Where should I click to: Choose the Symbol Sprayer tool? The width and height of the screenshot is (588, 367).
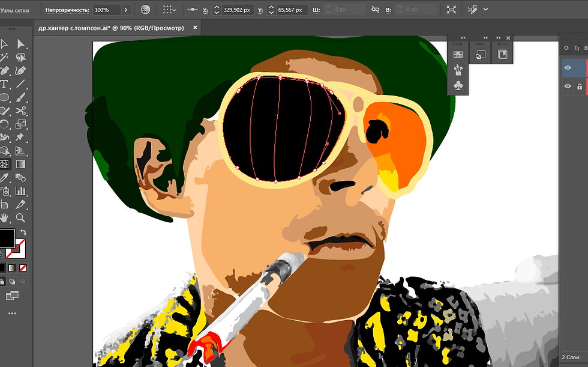coord(5,192)
